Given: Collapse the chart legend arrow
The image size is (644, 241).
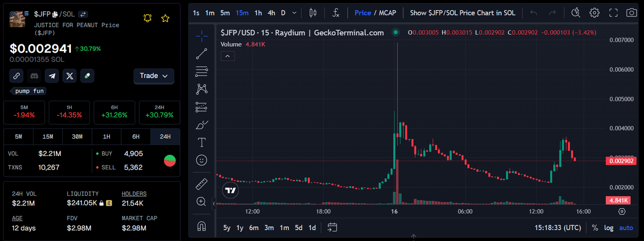Looking at the screenshot, I should pyautogui.click(x=227, y=56).
